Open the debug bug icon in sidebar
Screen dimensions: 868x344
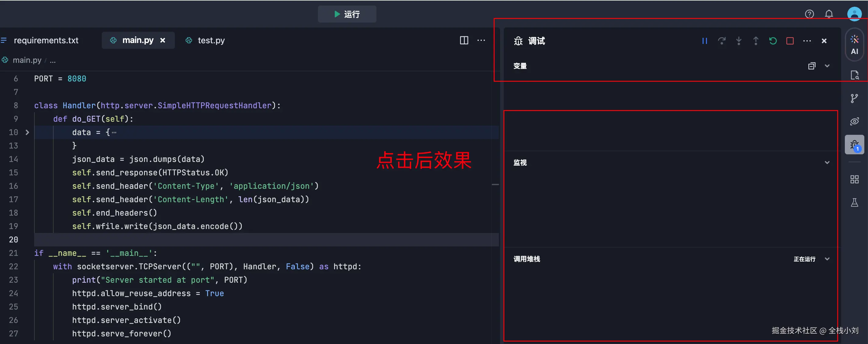coord(854,145)
